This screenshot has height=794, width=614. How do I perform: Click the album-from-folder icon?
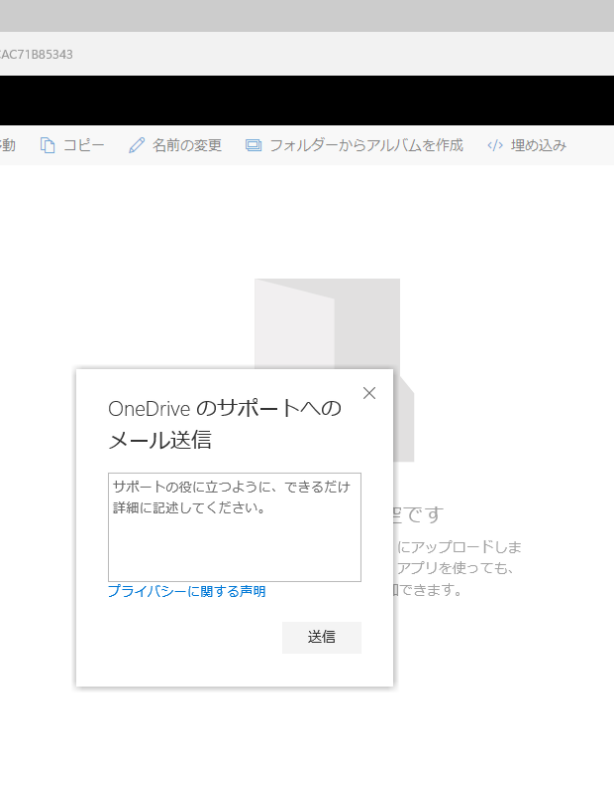coord(254,145)
